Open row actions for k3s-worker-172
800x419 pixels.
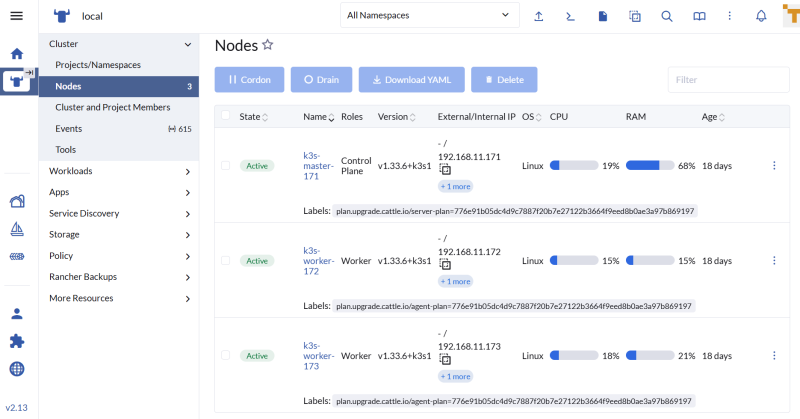coord(774,260)
